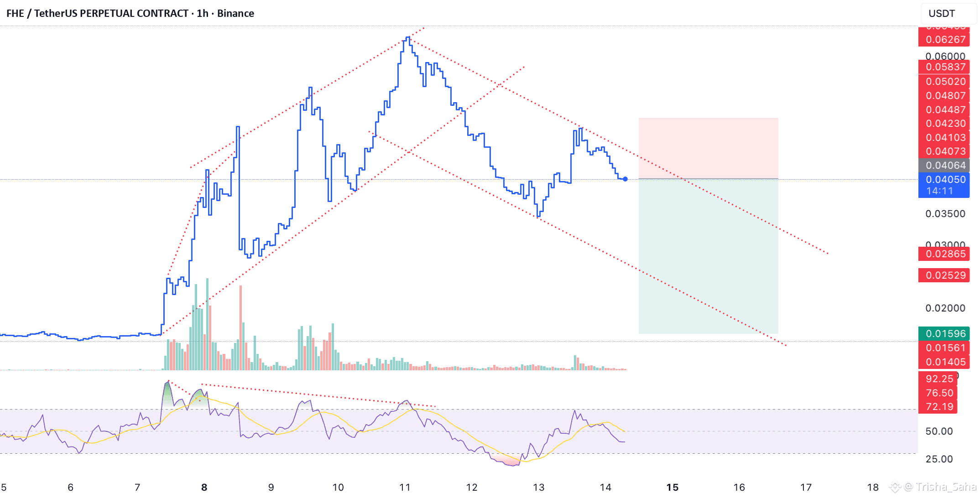Click the 0.05837 price label

[944, 67]
